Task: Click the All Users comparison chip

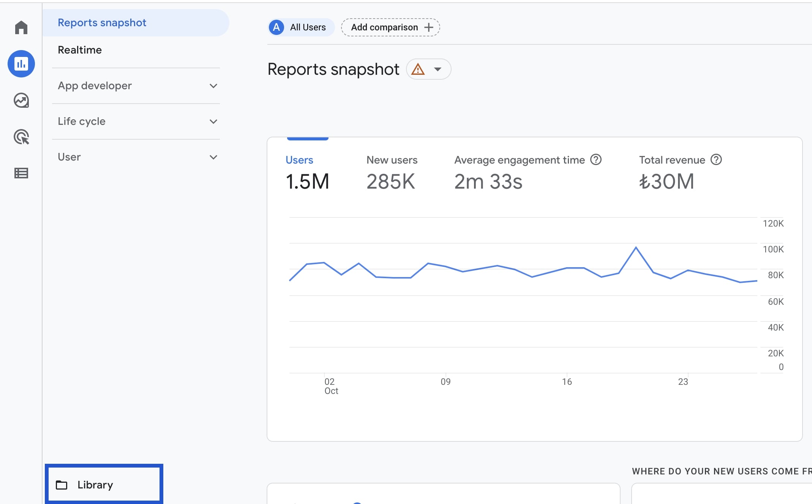Action: pyautogui.click(x=301, y=27)
